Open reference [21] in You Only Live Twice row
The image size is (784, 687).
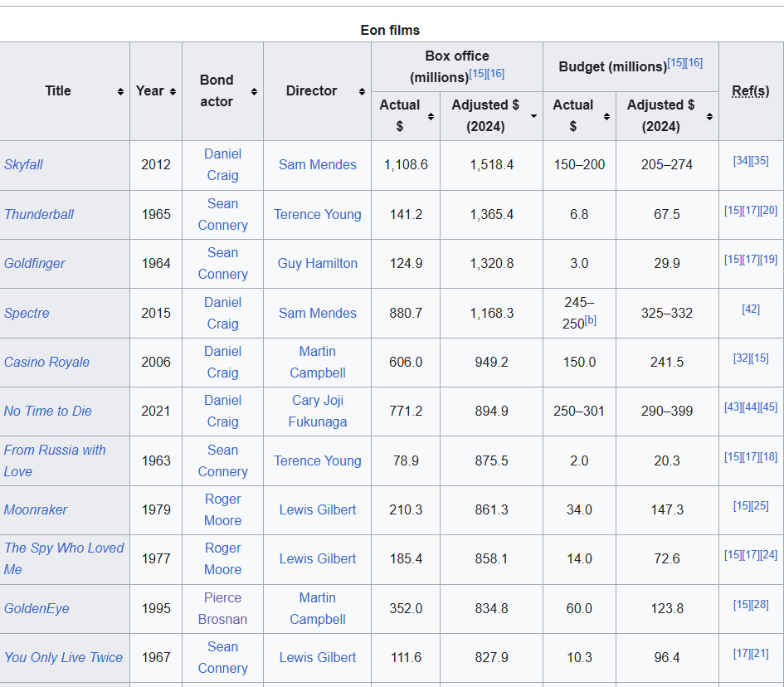[760, 654]
